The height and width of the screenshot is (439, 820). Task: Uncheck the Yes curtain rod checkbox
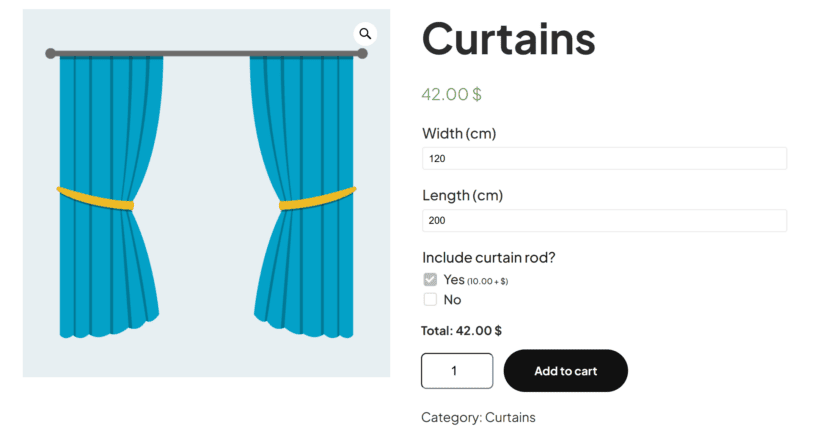tap(430, 280)
